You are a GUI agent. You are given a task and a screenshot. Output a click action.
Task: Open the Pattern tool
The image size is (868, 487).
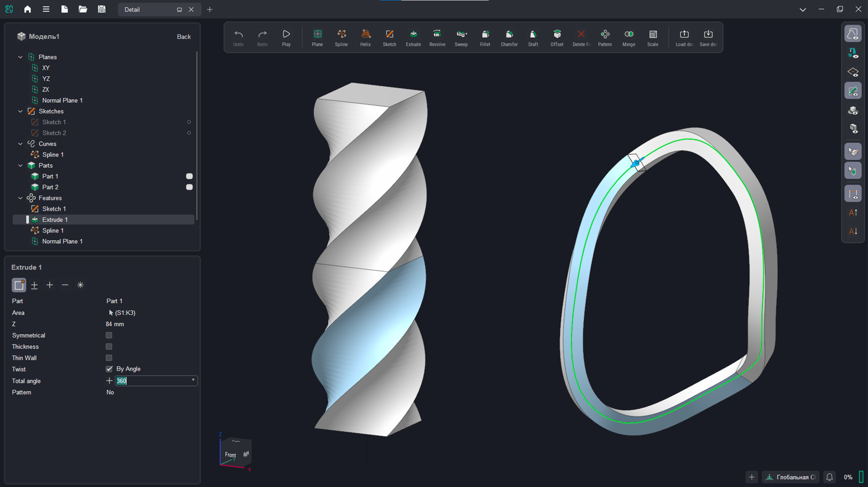(x=605, y=37)
